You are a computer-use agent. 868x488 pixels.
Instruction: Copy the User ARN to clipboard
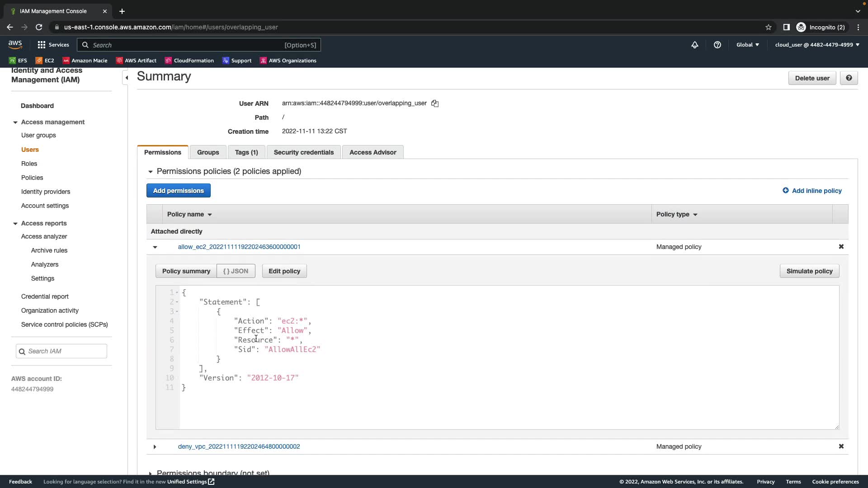click(x=435, y=103)
